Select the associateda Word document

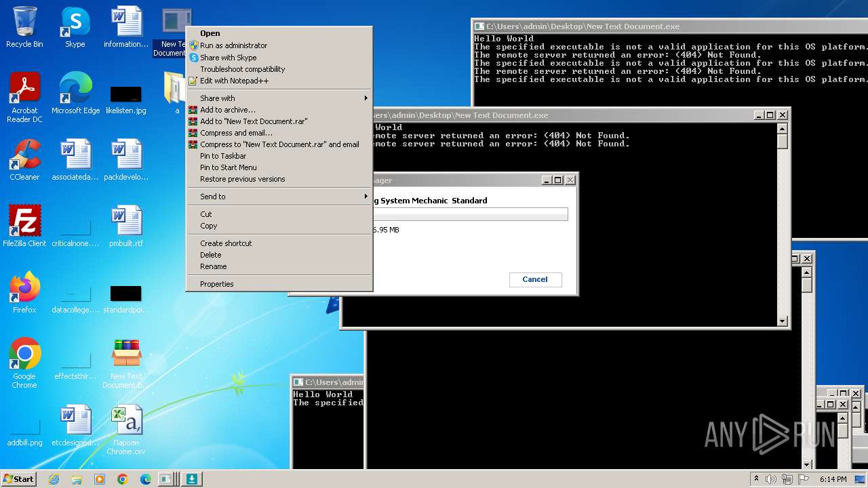coord(75,161)
